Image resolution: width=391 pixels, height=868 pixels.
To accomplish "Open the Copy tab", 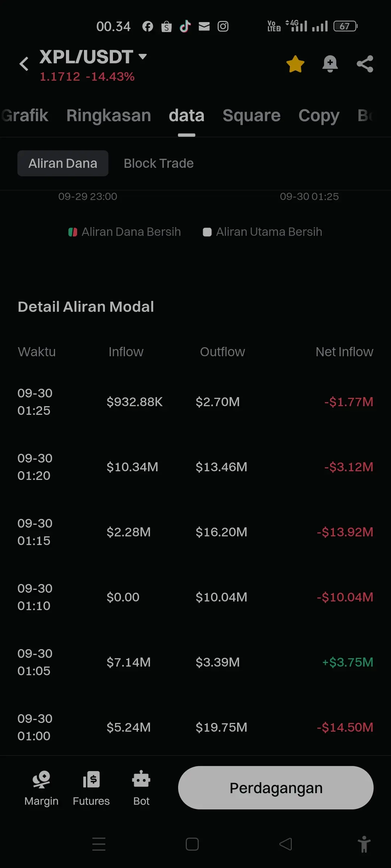I will (319, 116).
